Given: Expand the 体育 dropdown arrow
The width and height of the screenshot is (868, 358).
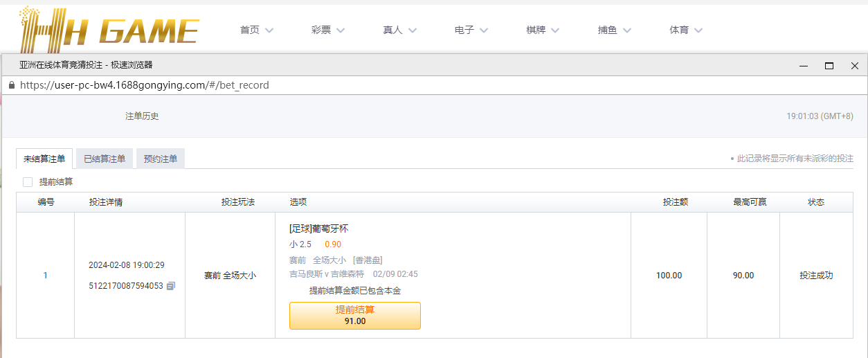Looking at the screenshot, I should (698, 30).
